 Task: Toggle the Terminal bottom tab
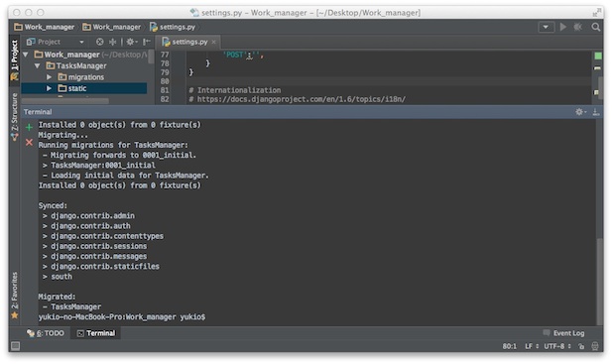coord(96,333)
